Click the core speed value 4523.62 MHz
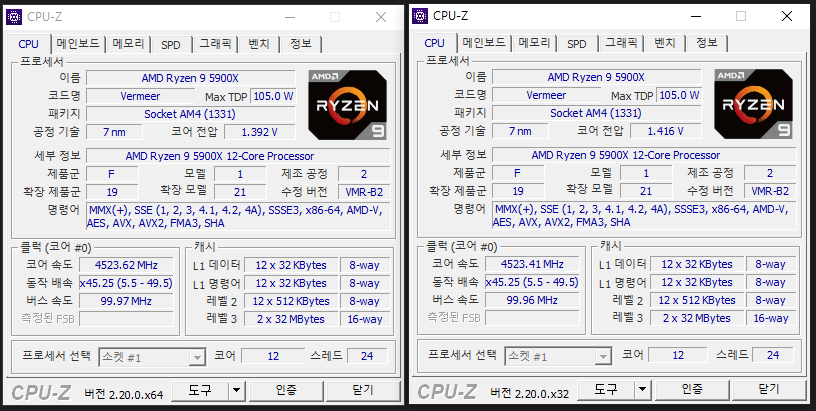Screen dimensions: 816x411 (x=126, y=265)
